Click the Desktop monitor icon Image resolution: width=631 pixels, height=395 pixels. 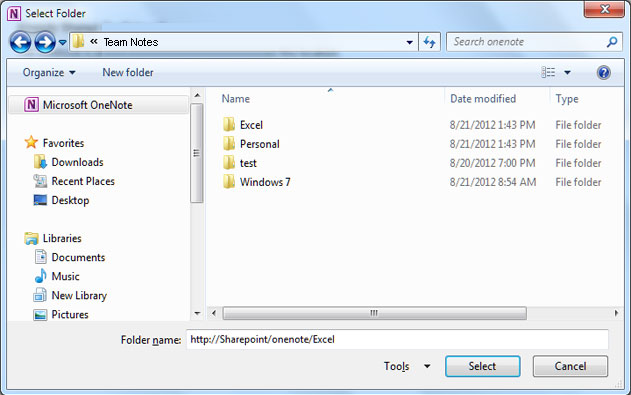pos(40,200)
